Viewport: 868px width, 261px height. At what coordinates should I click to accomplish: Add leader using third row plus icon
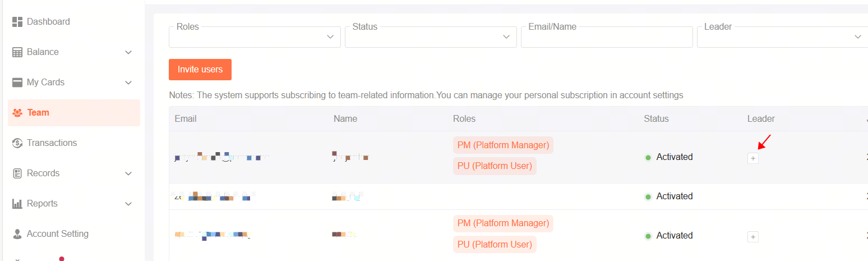click(753, 237)
